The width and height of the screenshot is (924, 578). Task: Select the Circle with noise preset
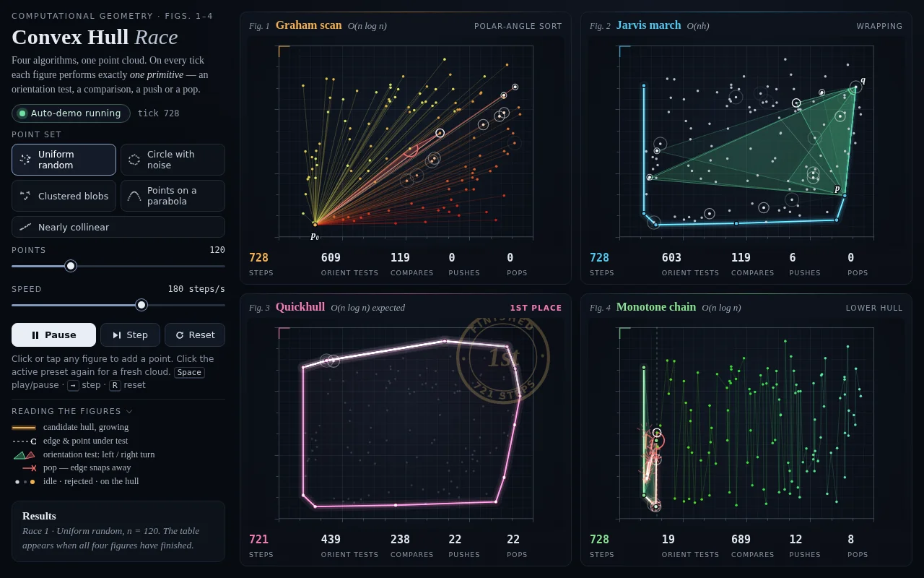pos(173,160)
